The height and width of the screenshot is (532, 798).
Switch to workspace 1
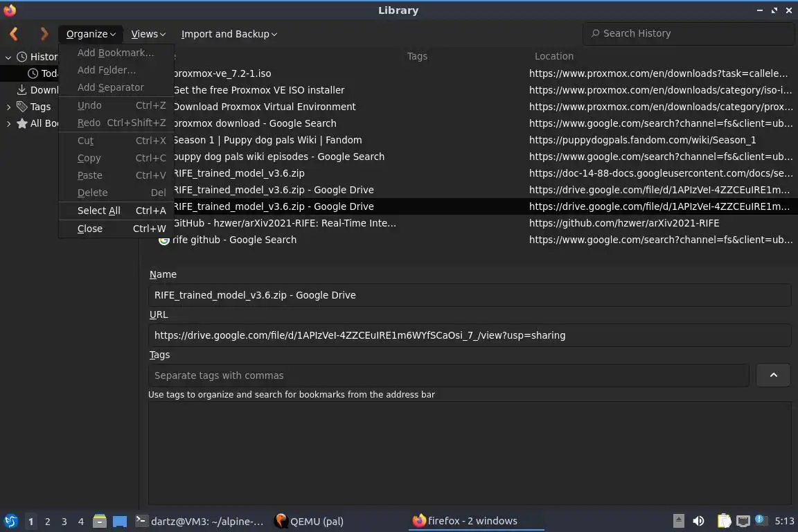(x=30, y=522)
